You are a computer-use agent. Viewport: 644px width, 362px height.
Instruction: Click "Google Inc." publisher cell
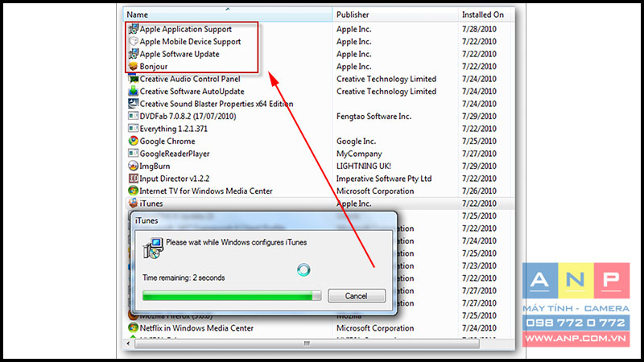coord(356,142)
